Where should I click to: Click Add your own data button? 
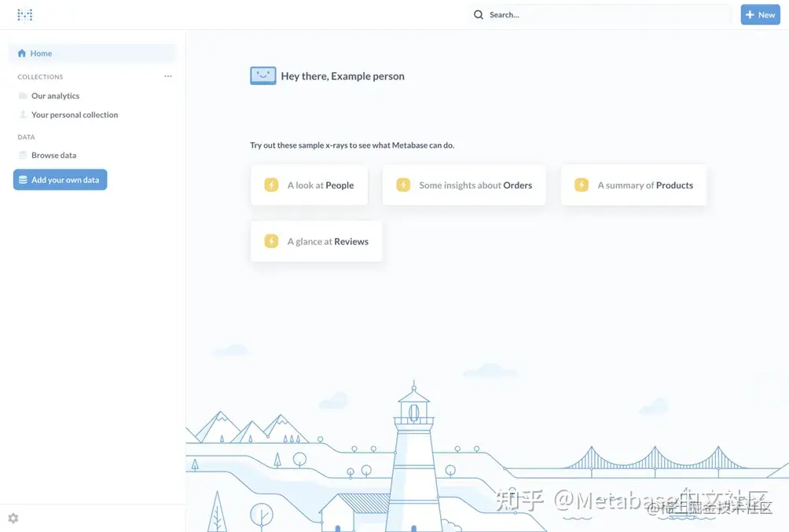click(61, 180)
